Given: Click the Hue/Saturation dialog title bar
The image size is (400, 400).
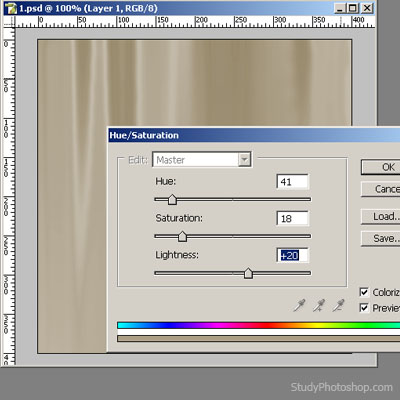Looking at the screenshot, I should [x=254, y=135].
